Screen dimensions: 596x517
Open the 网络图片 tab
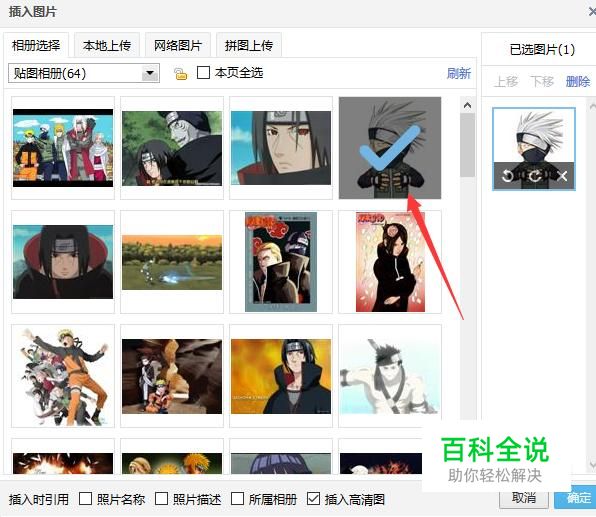pyautogui.click(x=178, y=46)
